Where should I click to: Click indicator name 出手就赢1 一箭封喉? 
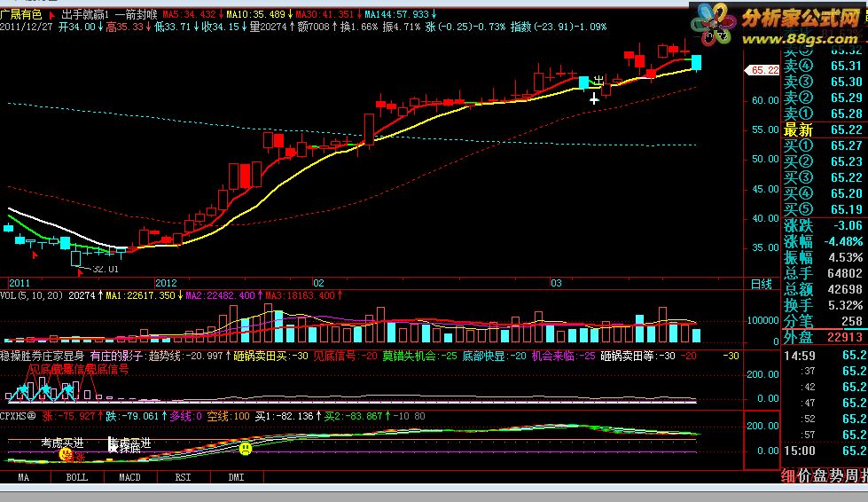coord(110,15)
